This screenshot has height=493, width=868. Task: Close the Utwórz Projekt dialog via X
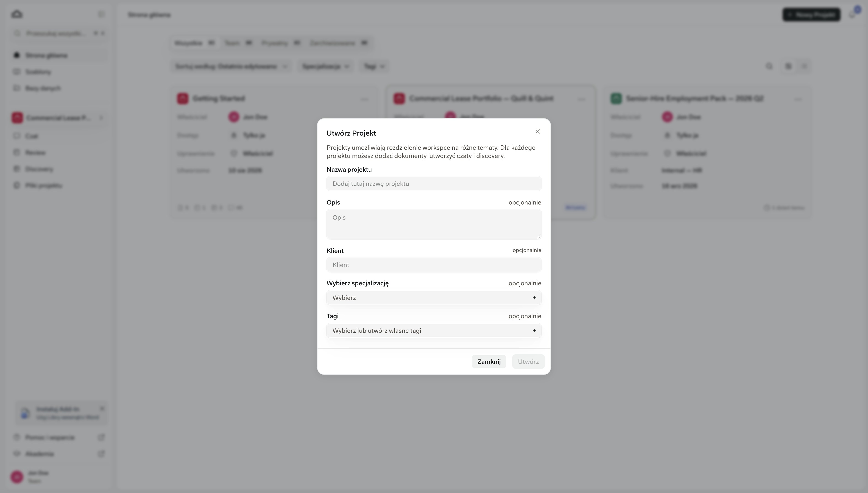[537, 131]
